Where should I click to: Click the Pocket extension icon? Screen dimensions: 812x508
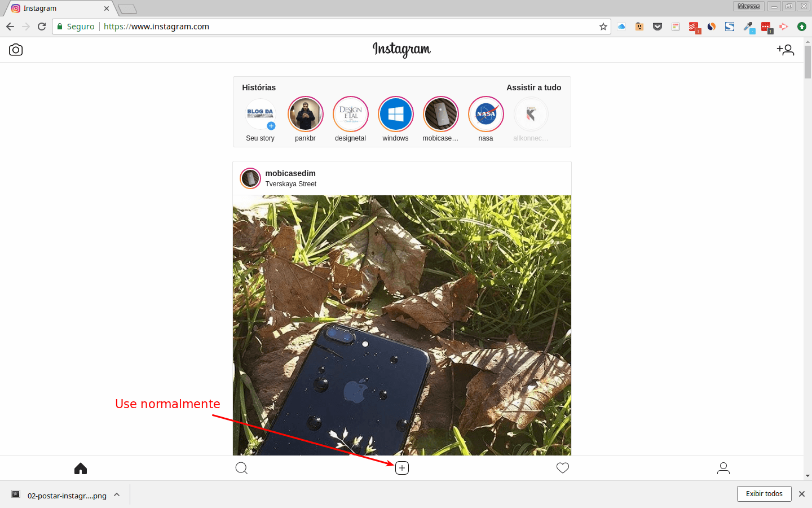tap(657, 27)
